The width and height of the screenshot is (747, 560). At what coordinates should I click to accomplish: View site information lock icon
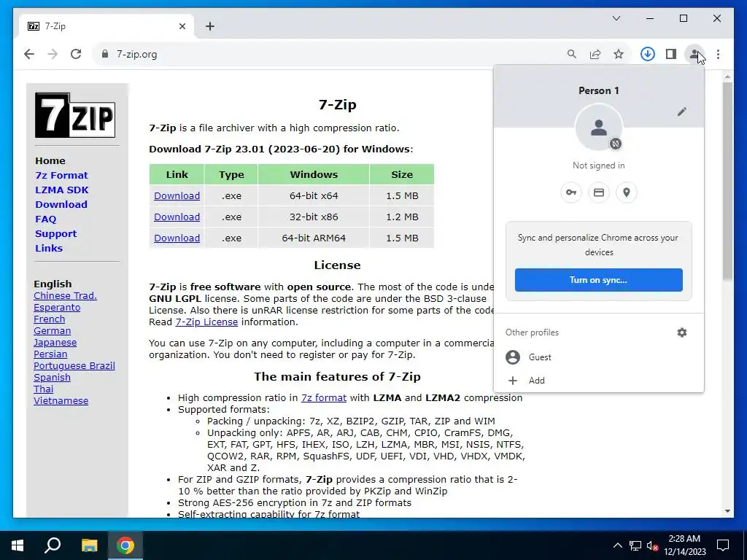105,54
